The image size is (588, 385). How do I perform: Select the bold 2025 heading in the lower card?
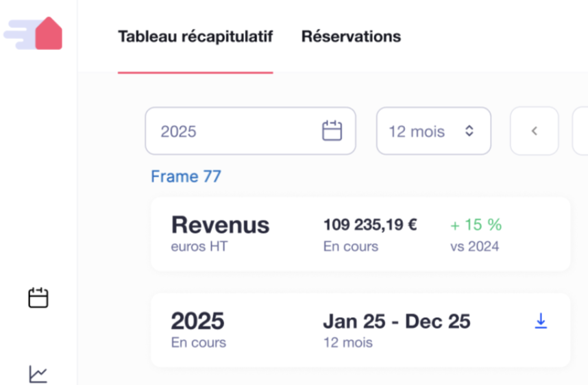pos(197,321)
